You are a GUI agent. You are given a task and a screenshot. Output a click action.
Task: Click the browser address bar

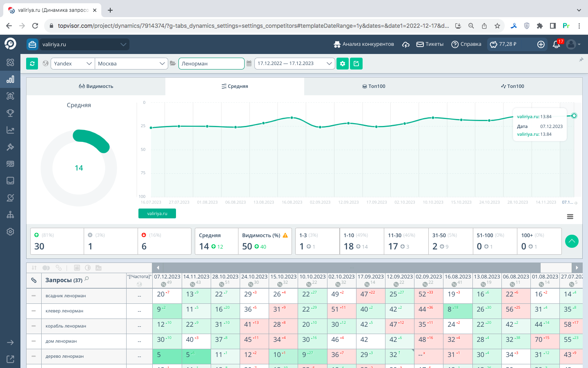coord(253,26)
